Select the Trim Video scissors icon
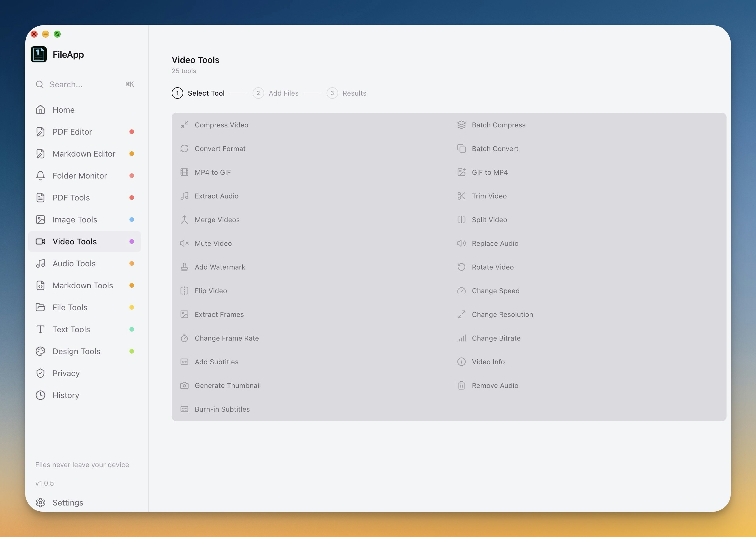Viewport: 756px width, 537px height. click(461, 196)
